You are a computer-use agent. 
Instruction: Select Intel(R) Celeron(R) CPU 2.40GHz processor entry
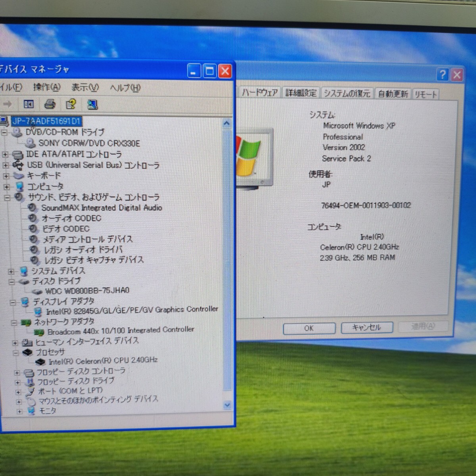tap(103, 361)
